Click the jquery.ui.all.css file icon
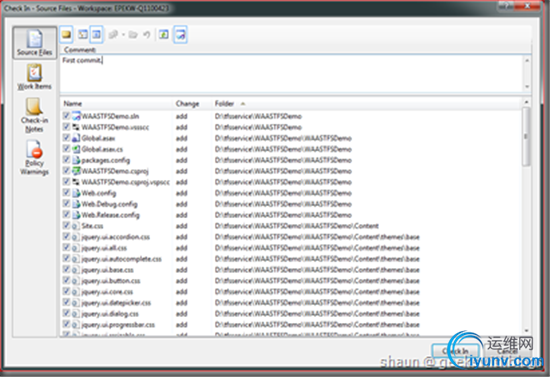 click(75, 248)
